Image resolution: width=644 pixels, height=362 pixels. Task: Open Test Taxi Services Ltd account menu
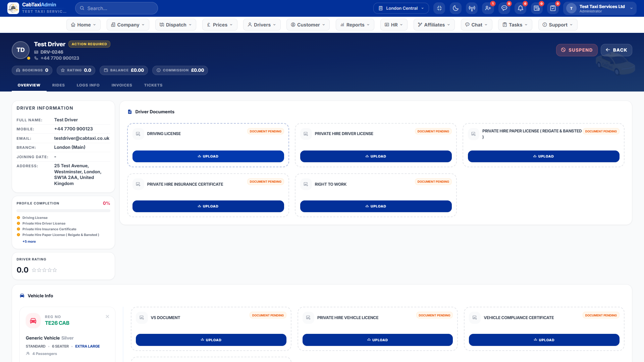click(x=600, y=8)
